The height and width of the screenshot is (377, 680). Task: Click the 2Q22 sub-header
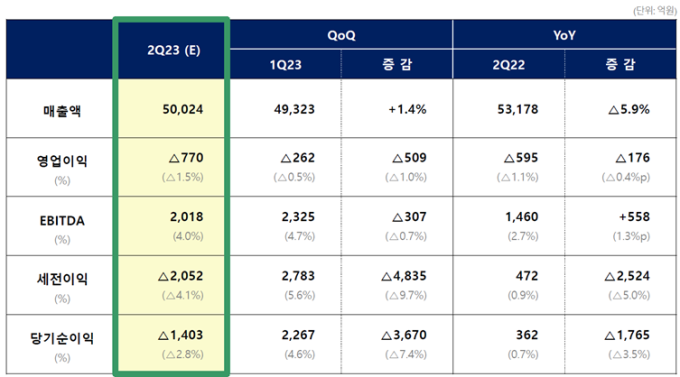[x=509, y=65]
